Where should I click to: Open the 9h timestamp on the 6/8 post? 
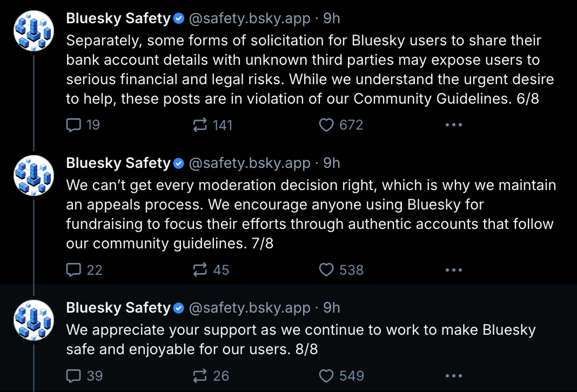click(x=332, y=18)
